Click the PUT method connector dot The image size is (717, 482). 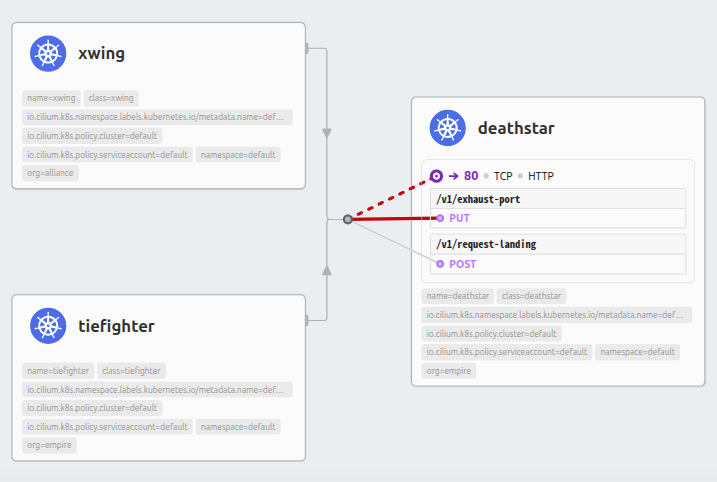(x=440, y=218)
